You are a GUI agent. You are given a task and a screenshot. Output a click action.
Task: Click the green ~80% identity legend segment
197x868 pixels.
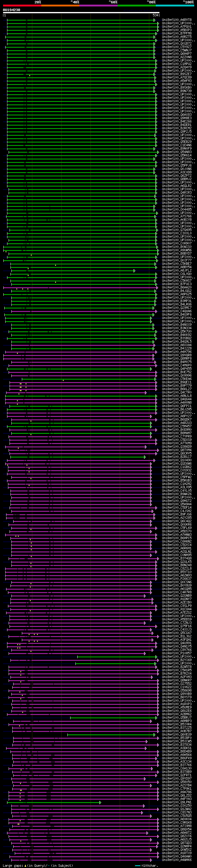click(x=137, y=6)
